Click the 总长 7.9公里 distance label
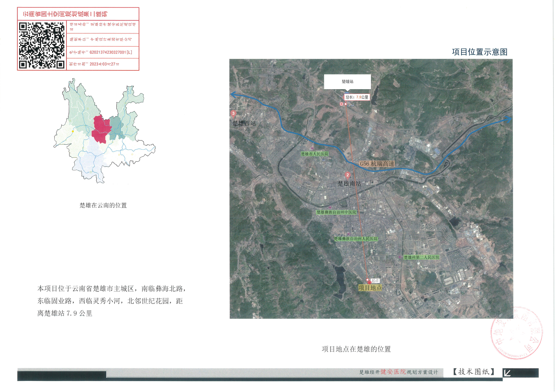The height and width of the screenshot is (392, 555). tap(357, 97)
